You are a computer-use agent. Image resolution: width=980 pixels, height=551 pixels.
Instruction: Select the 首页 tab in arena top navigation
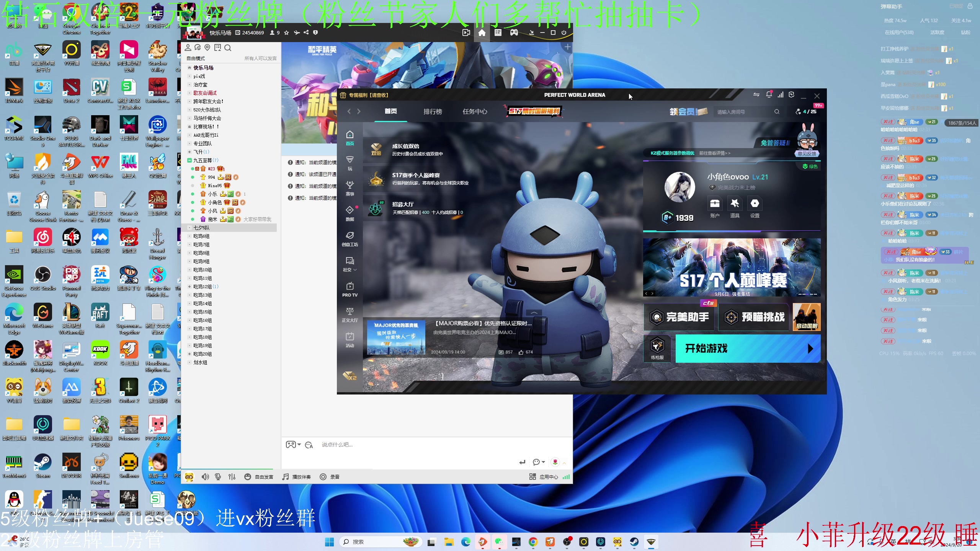390,111
